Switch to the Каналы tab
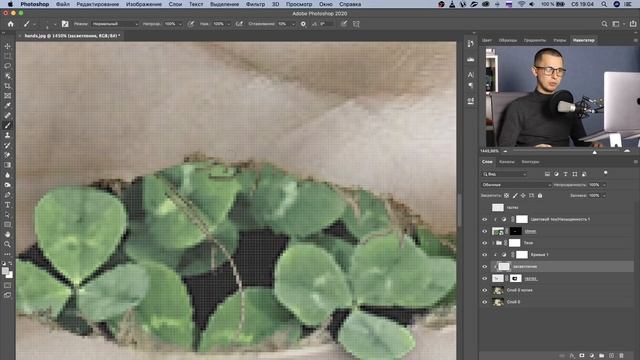The width and height of the screenshot is (640, 360). [x=507, y=162]
